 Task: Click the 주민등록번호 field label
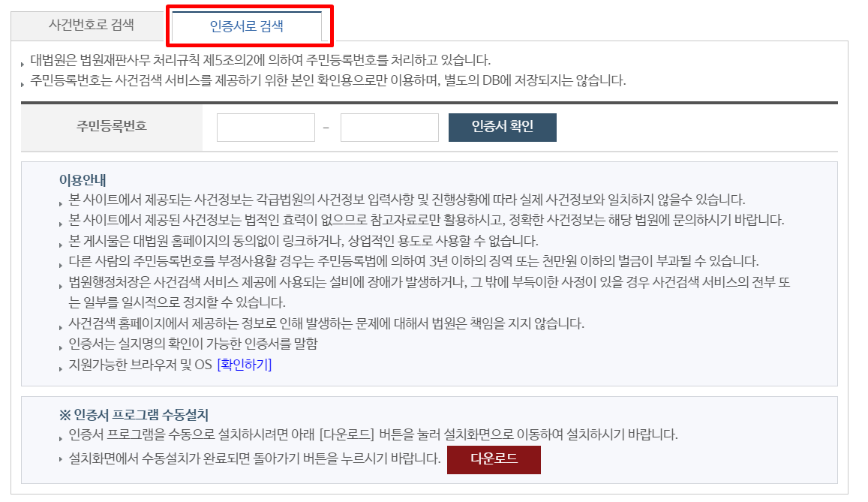[x=111, y=126]
